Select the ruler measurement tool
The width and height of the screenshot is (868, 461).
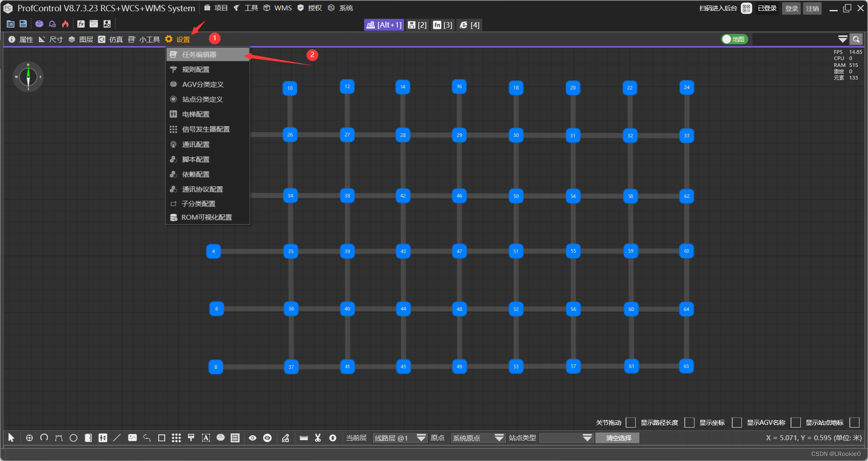pos(304,438)
